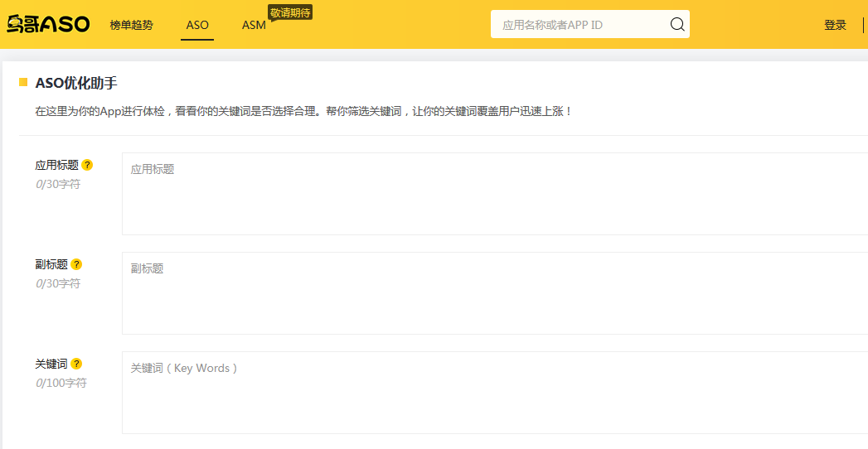Click the 登录 login link
This screenshot has height=449, width=868.
[x=835, y=25]
